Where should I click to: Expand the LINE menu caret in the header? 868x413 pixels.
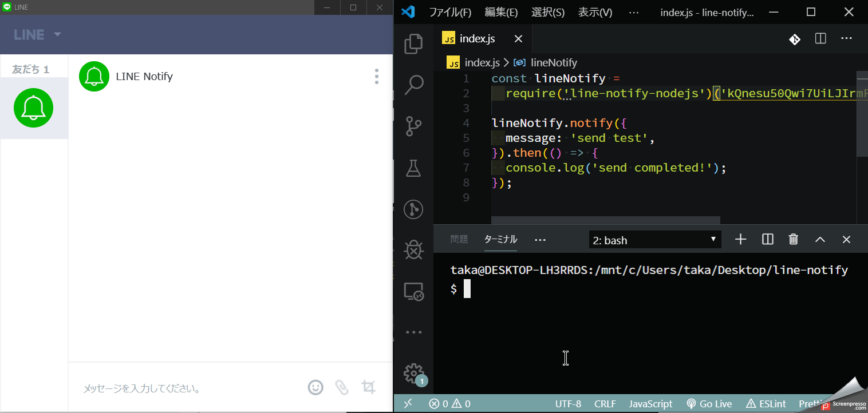(x=57, y=34)
